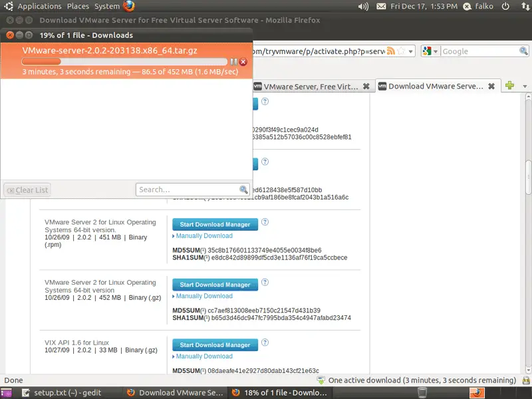Viewport: 532px width, 399px height.
Task: Open the power session menu
Action: 505,7
